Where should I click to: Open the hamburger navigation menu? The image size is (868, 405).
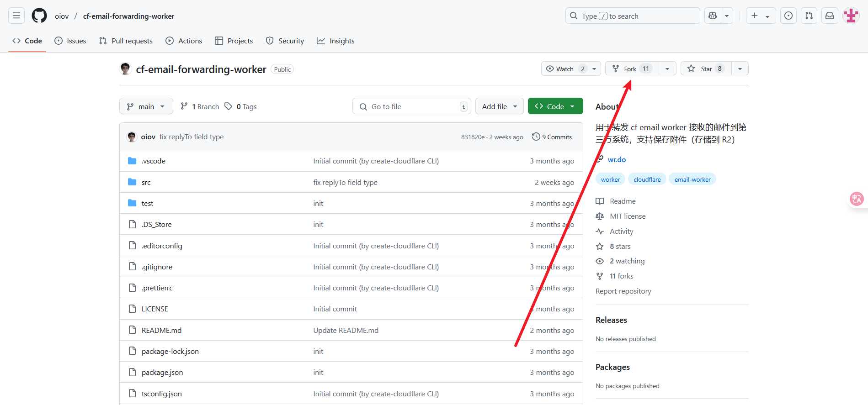click(x=16, y=16)
